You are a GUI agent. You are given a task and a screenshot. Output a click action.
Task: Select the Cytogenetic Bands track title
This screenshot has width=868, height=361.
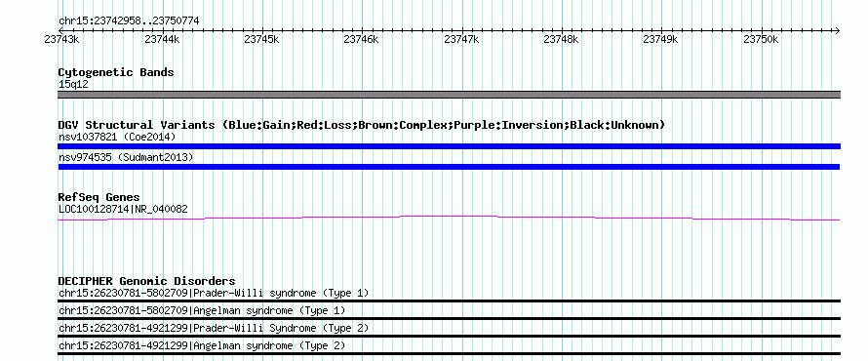[x=116, y=72]
